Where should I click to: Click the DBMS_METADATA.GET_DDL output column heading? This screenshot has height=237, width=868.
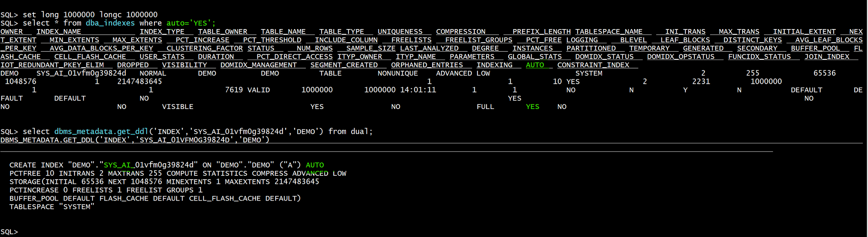(135, 140)
